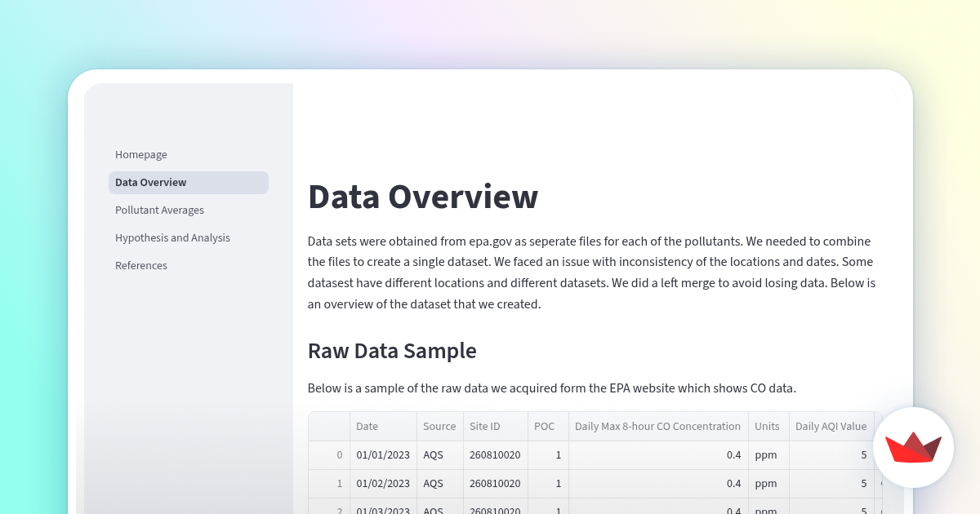
Task: Click the Date column header
Action: (383, 427)
